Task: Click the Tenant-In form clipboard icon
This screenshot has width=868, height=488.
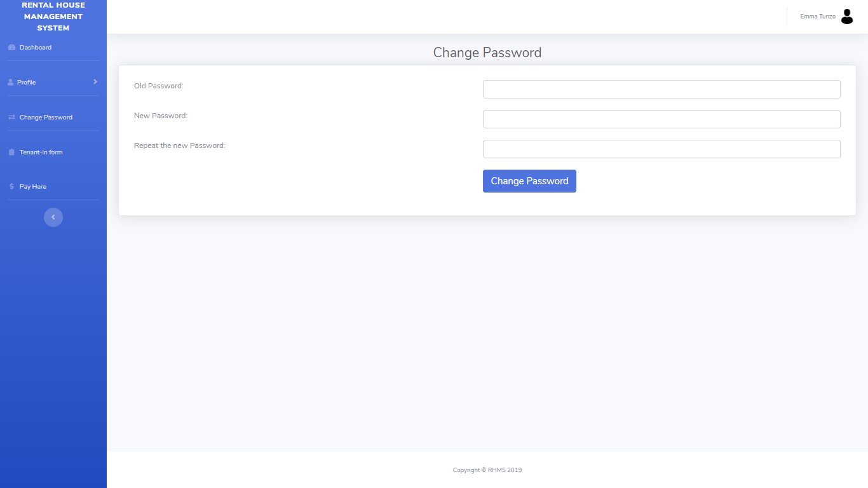Action: click(x=11, y=152)
